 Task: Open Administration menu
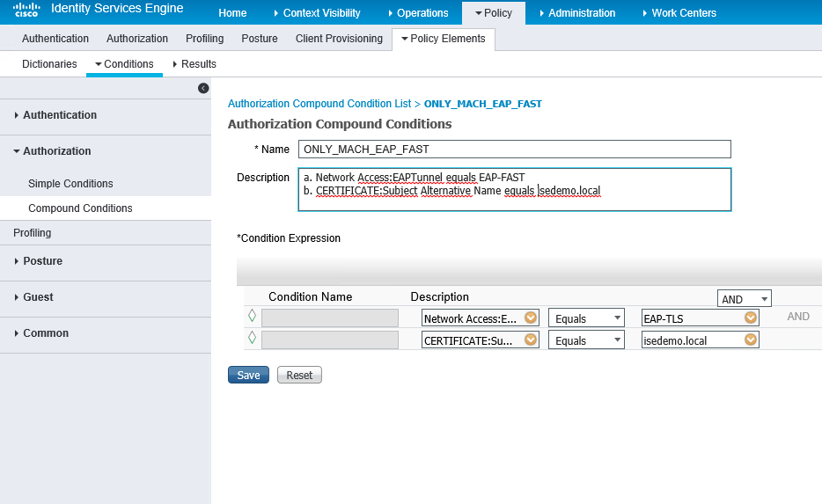pos(577,13)
